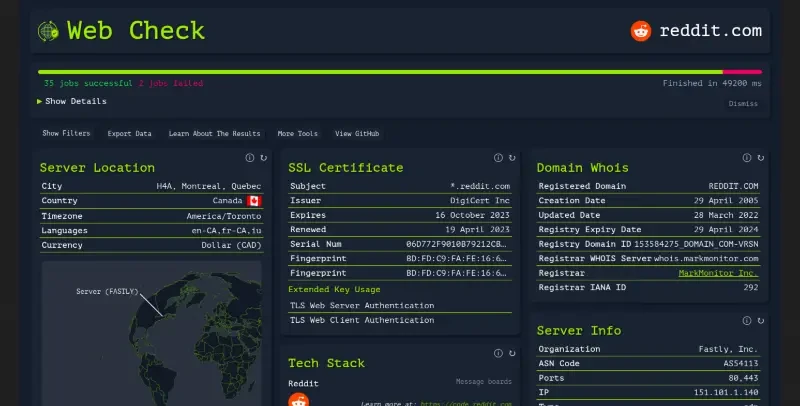Open Learn About The Results

pyautogui.click(x=214, y=133)
